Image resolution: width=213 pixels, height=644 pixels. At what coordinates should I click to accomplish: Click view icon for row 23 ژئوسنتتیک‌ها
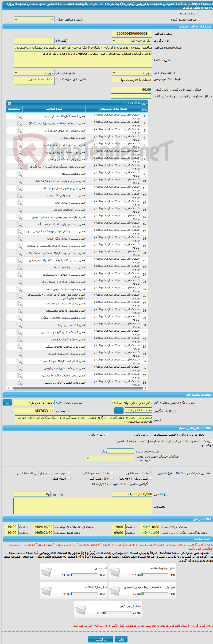[x=19, y=275]
